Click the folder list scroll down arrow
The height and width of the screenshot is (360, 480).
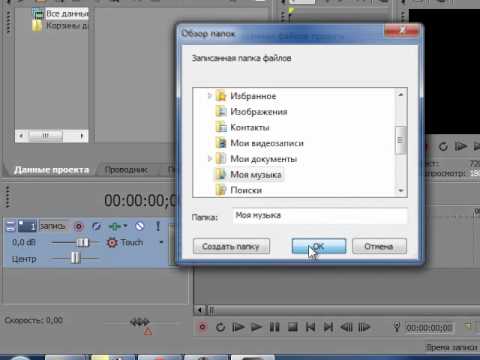[401, 191]
